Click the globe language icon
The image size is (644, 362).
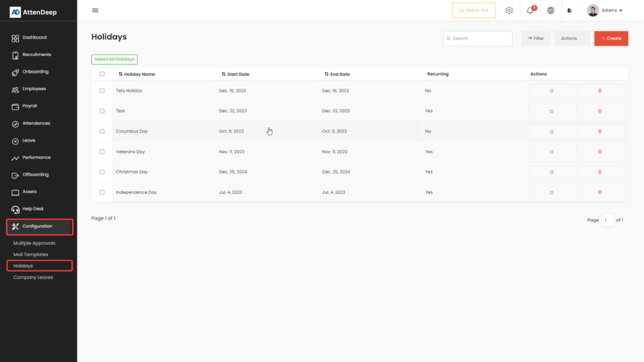click(x=551, y=11)
